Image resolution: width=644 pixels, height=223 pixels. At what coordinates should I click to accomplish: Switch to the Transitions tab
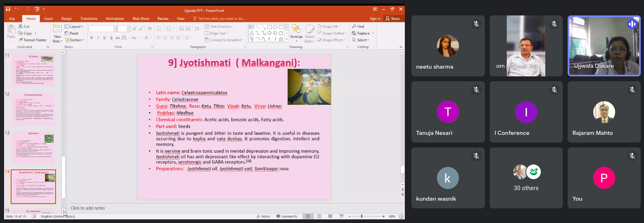89,19
